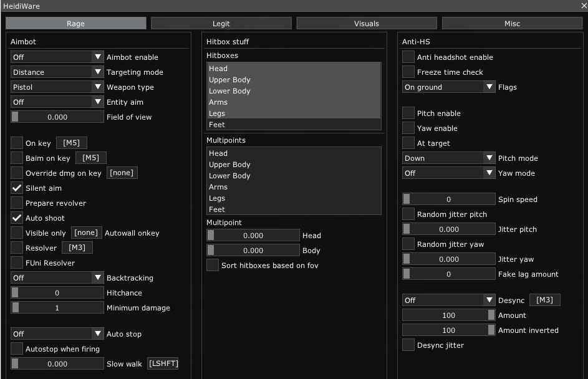Click the Jitter yaw slider
588x379 pixels.
(448, 259)
